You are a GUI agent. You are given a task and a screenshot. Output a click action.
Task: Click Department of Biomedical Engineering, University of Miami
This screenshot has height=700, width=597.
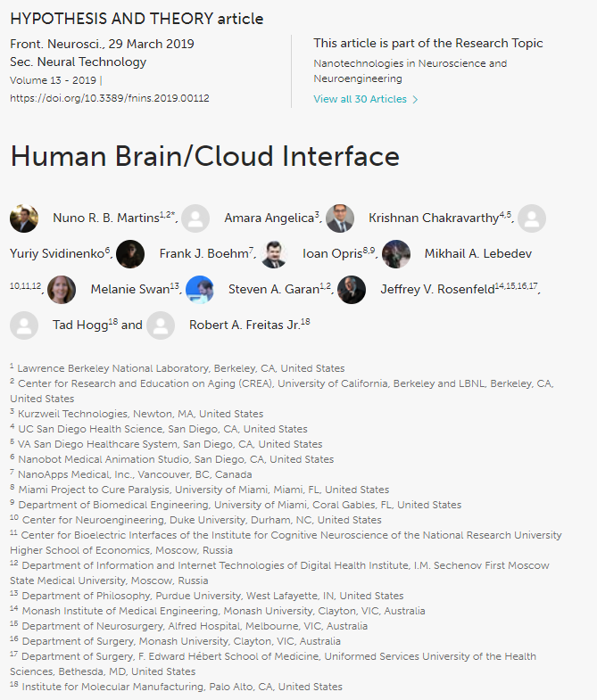[236, 505]
